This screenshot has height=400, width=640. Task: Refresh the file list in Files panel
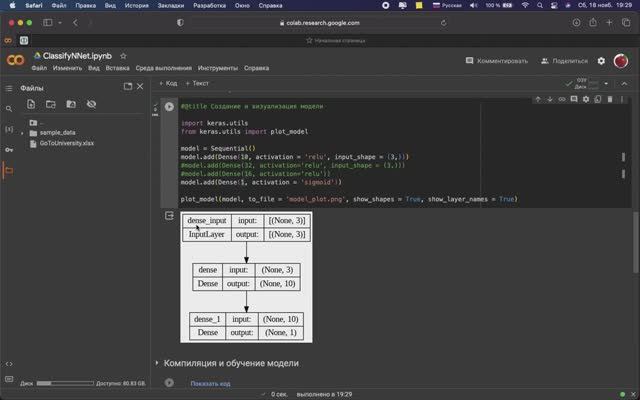tap(50, 104)
